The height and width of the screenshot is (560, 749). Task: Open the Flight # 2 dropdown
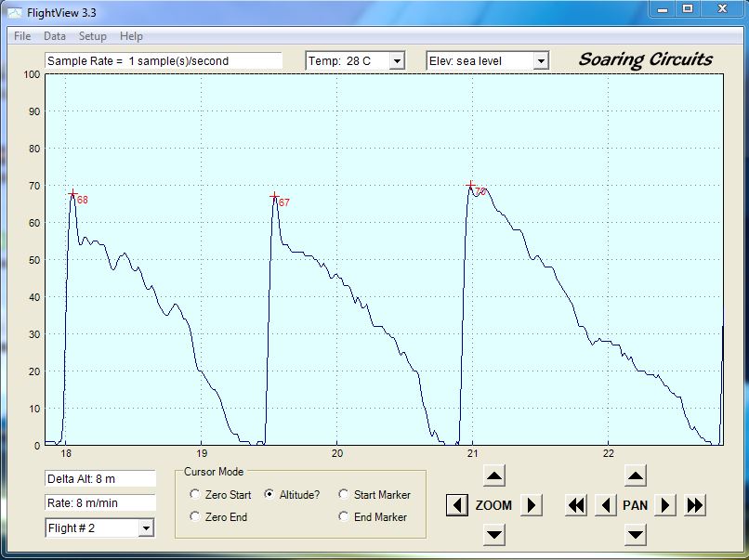(x=146, y=528)
